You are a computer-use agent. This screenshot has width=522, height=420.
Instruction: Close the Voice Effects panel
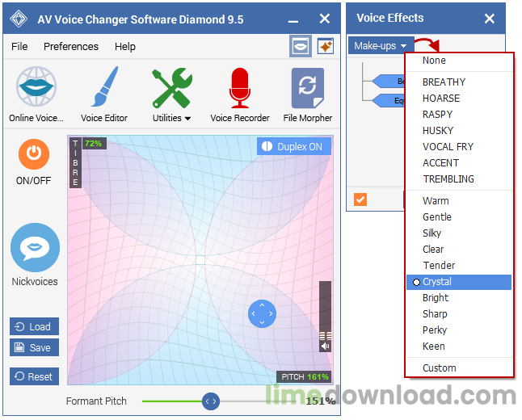[490, 19]
